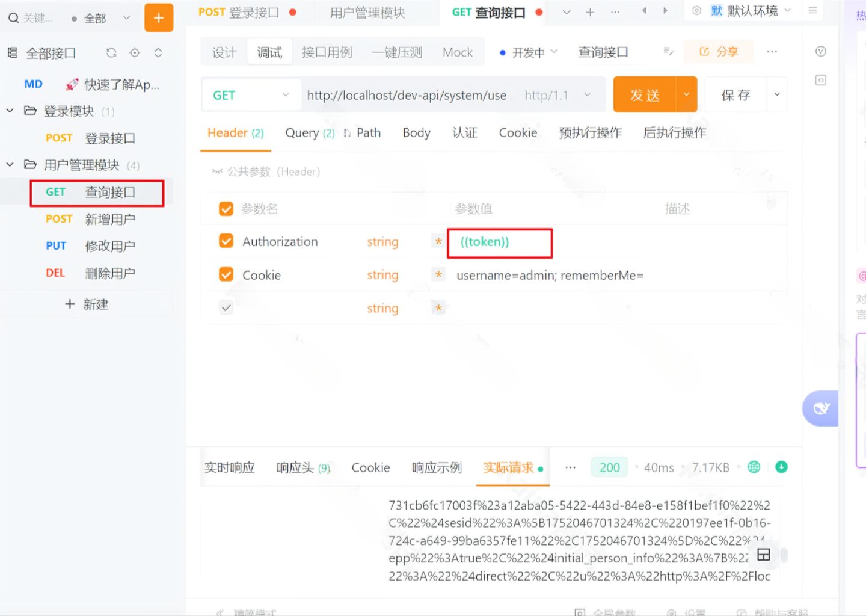Toggle the empty new-row checkbox

coord(226,308)
